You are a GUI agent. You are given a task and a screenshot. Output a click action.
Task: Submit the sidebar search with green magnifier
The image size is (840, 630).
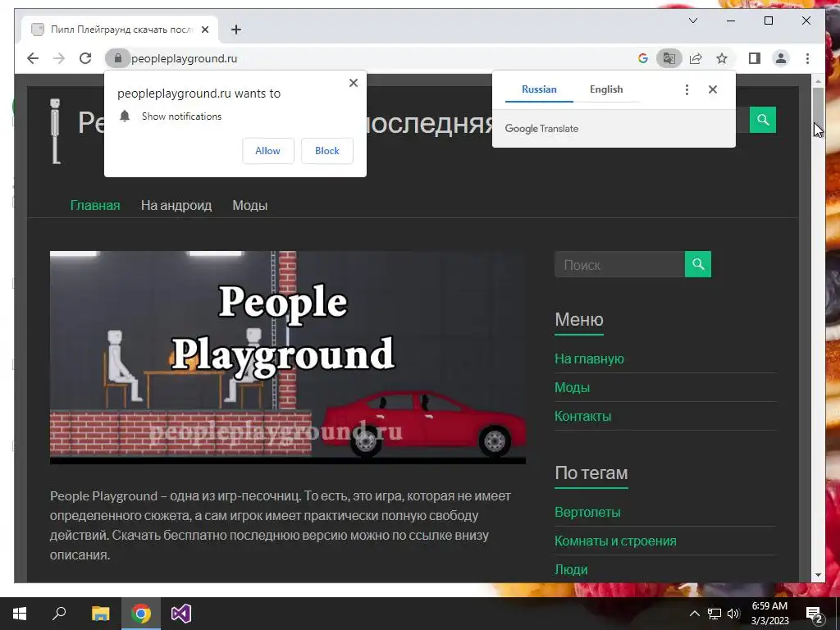pos(698,264)
